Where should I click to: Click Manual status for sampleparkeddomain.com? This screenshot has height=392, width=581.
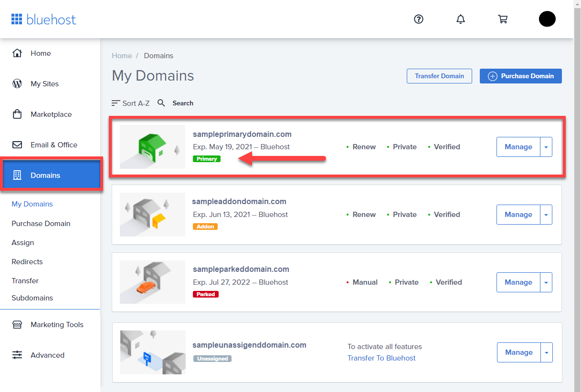365,282
